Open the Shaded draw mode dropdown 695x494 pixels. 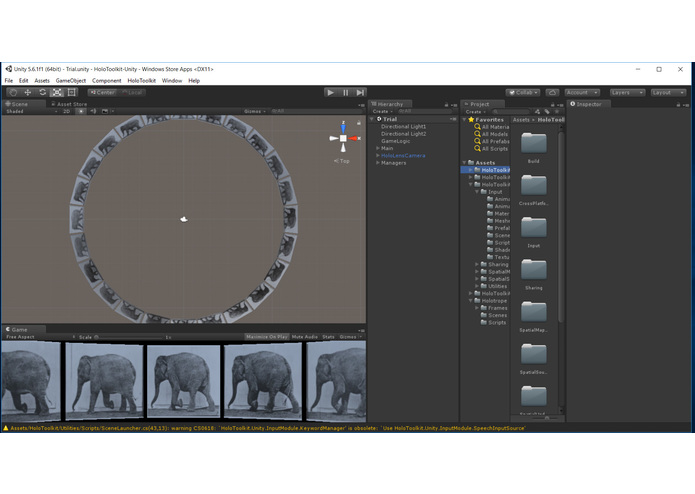tap(31, 111)
